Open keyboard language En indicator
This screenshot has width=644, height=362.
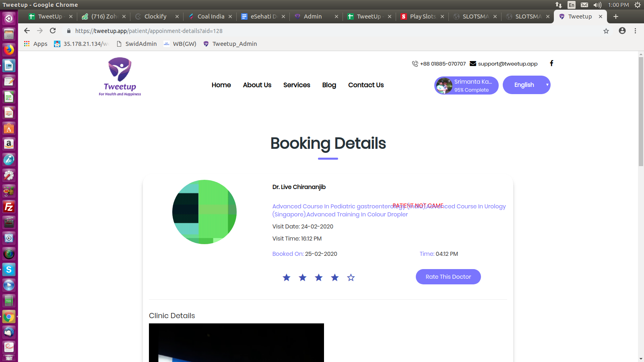pos(571,5)
